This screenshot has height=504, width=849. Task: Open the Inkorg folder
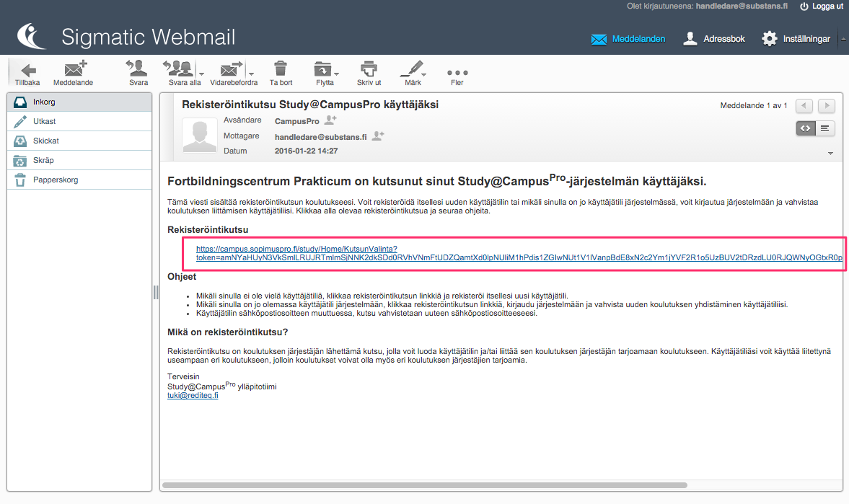79,102
